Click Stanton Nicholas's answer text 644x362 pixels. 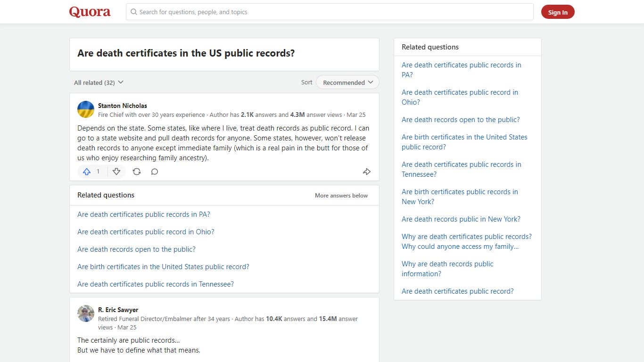(x=223, y=143)
